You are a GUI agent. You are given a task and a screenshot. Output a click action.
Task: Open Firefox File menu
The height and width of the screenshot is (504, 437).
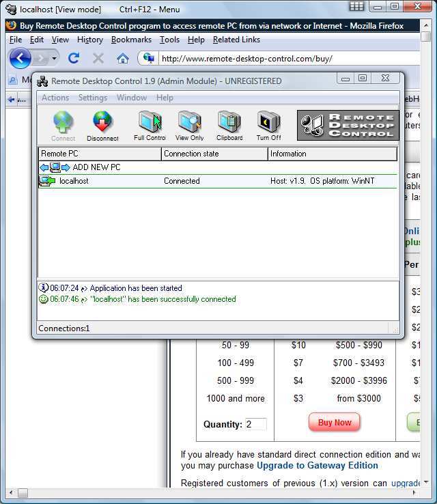pyautogui.click(x=16, y=40)
